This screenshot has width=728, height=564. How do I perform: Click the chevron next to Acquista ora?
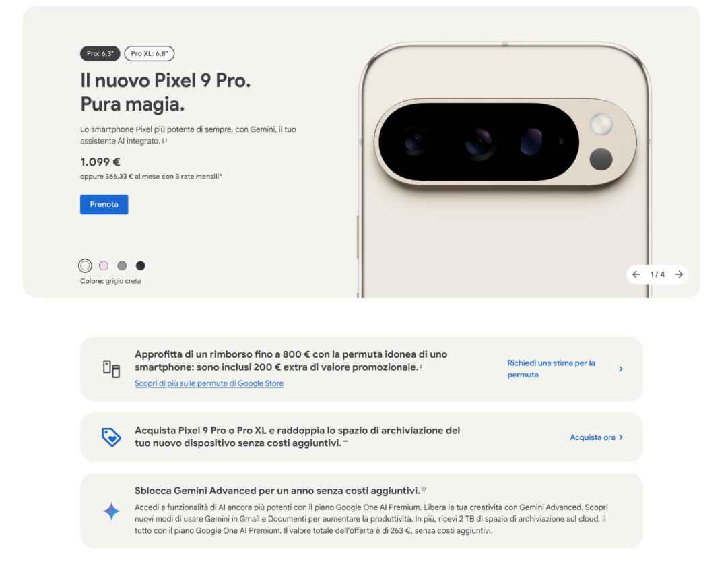[621, 437]
